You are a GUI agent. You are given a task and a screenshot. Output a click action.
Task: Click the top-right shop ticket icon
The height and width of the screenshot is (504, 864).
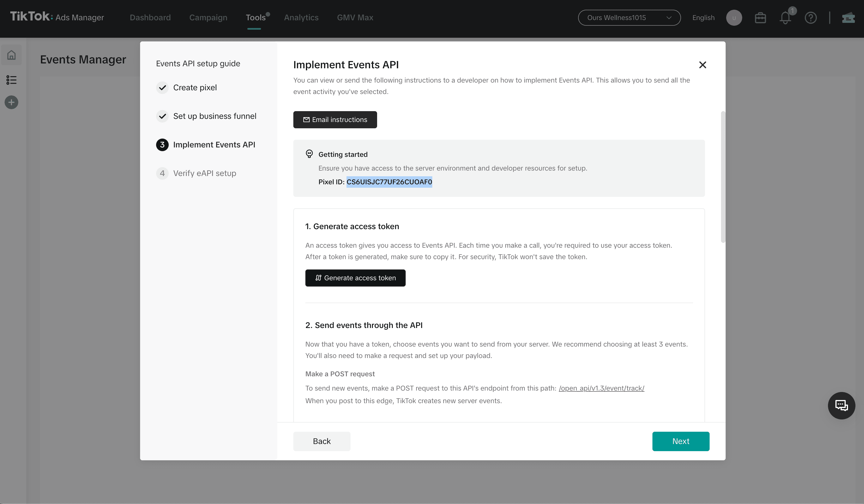coord(848,18)
